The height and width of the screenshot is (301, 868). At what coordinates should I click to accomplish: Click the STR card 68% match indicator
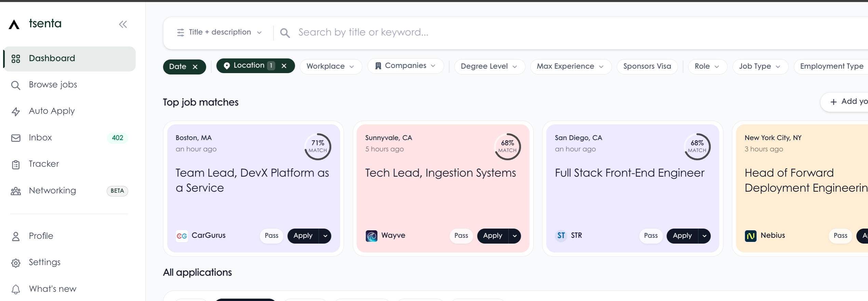click(x=697, y=147)
